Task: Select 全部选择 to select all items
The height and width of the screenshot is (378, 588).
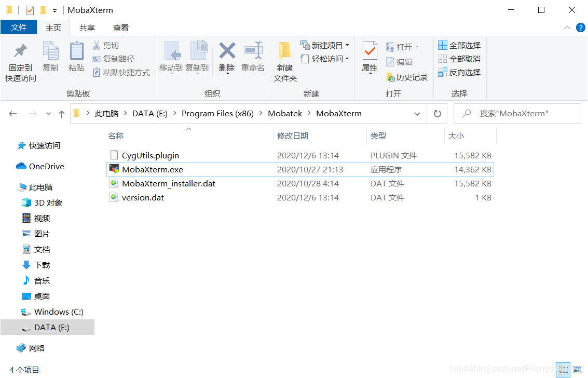Action: [x=459, y=45]
